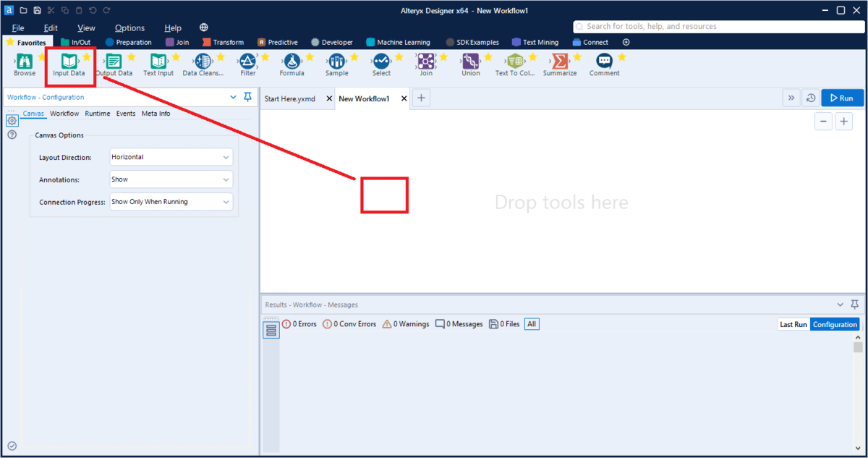The width and height of the screenshot is (868, 458).
Task: Select the Output Data tool icon
Action: [114, 62]
